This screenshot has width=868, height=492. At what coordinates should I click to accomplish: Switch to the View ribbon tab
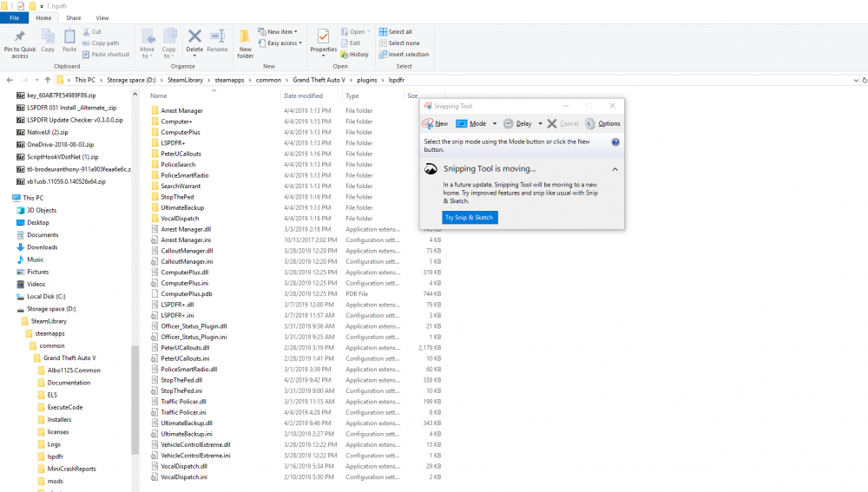[102, 17]
